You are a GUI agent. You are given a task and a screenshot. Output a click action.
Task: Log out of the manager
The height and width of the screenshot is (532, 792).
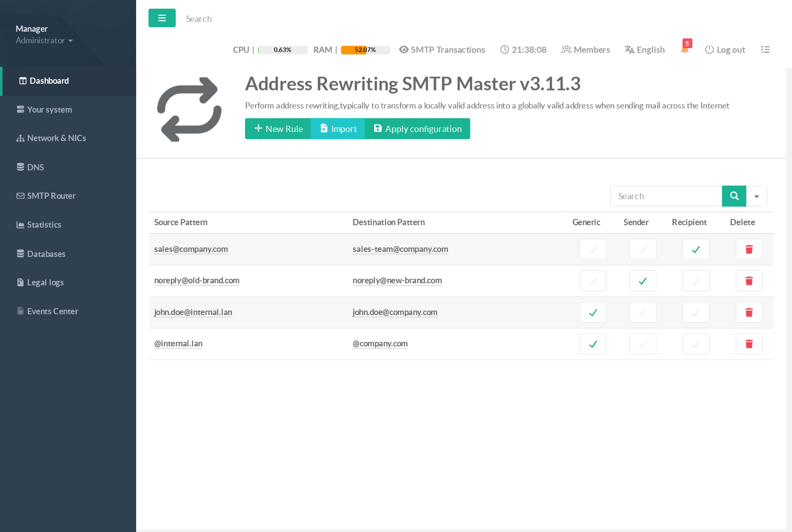[725, 49]
